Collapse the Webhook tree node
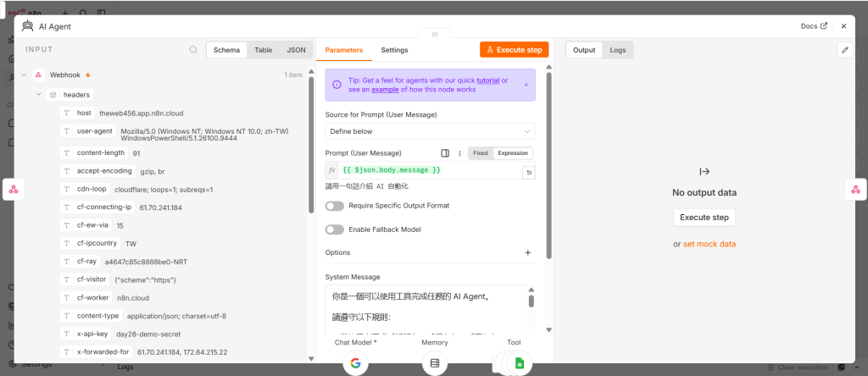 (x=24, y=75)
